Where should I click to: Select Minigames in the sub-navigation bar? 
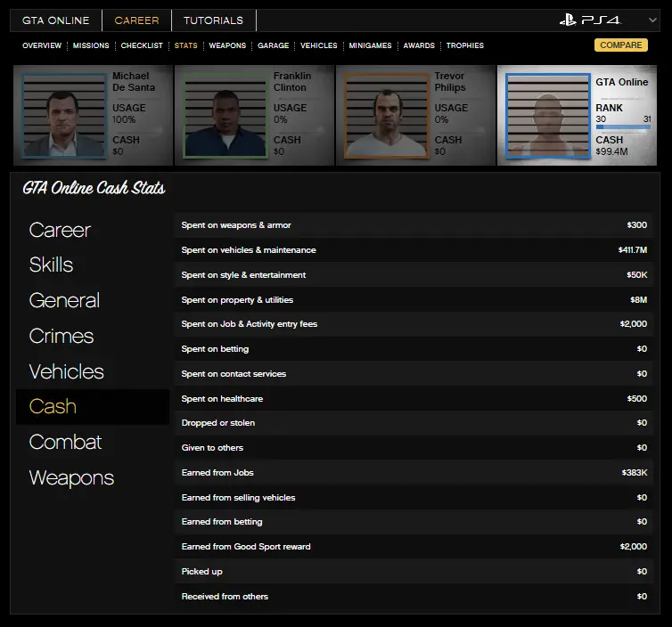pos(370,45)
